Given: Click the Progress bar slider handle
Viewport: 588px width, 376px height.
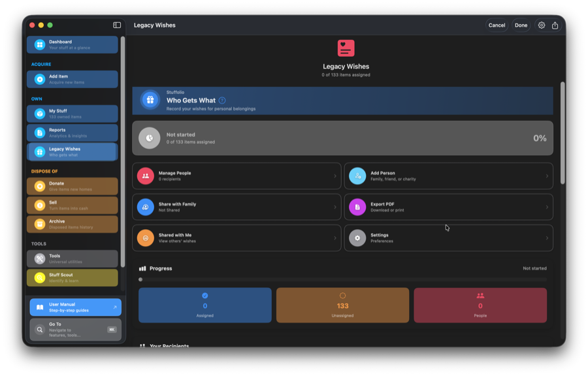Looking at the screenshot, I should (x=140, y=279).
